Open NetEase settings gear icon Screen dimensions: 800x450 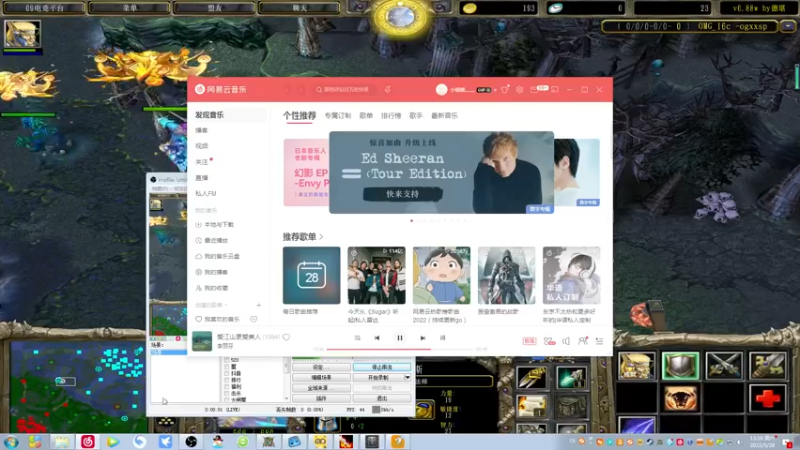[519, 89]
